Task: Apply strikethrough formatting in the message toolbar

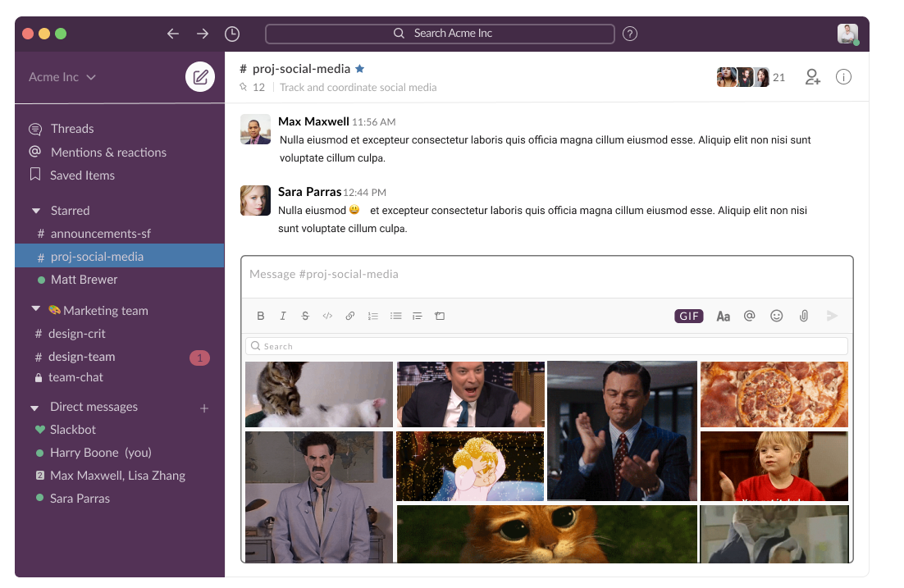Action: 305,316
